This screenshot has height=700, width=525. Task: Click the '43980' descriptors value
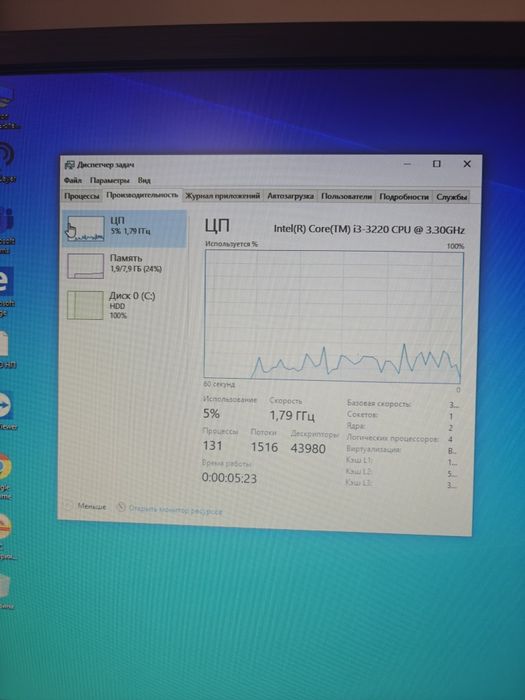tap(308, 448)
